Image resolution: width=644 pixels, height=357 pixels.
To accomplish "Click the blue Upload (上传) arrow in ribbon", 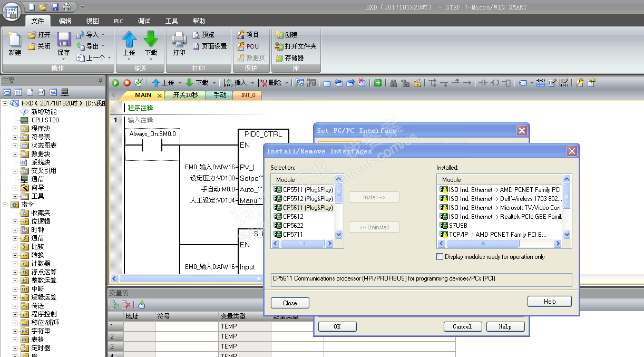I will point(129,40).
